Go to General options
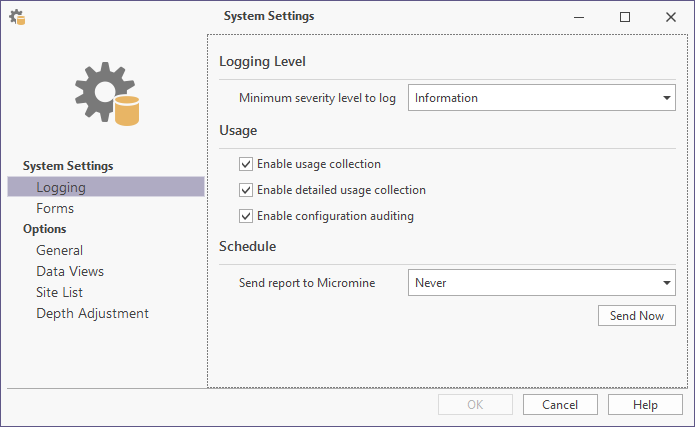 (59, 250)
